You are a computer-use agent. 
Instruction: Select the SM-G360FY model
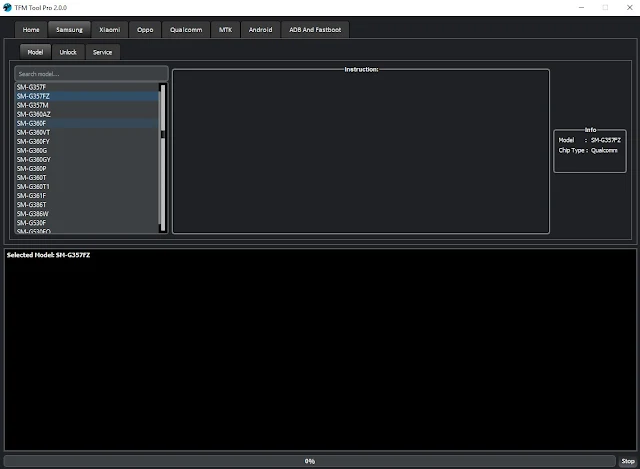click(x=87, y=141)
